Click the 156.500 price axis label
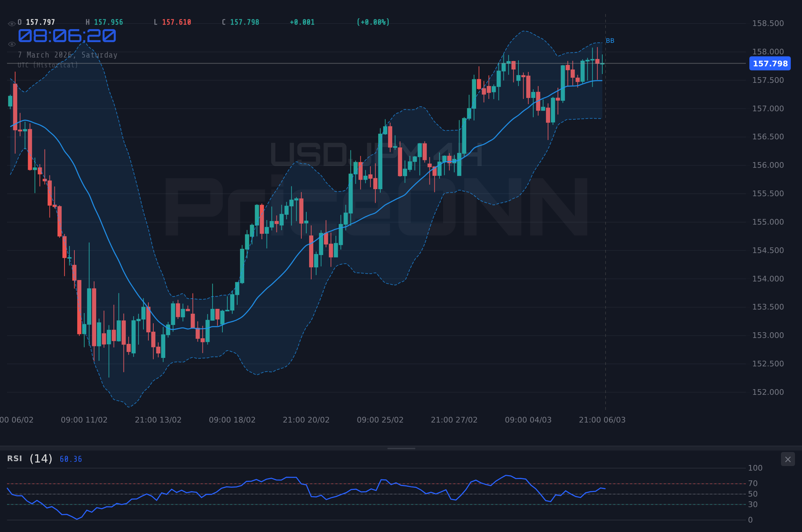The width and height of the screenshot is (802, 532). pyautogui.click(x=768, y=137)
